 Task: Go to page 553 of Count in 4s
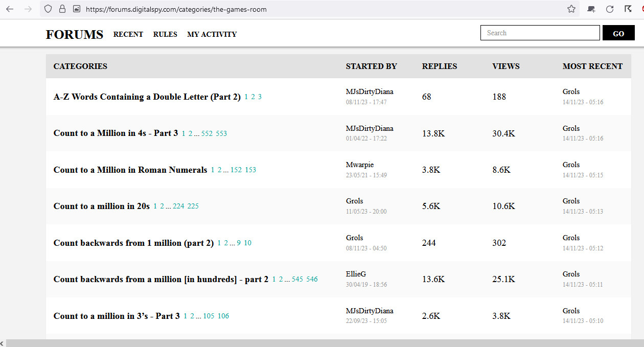pos(221,133)
